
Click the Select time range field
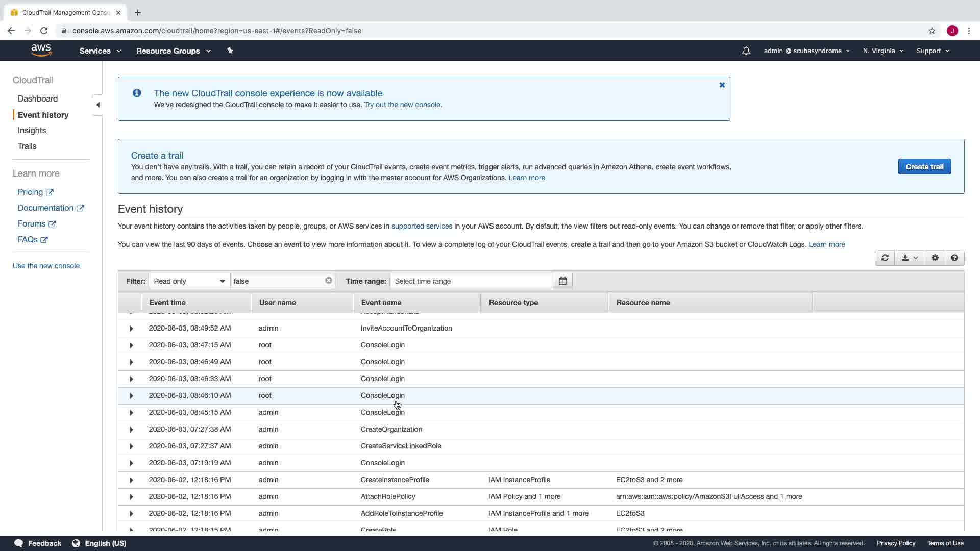(471, 281)
